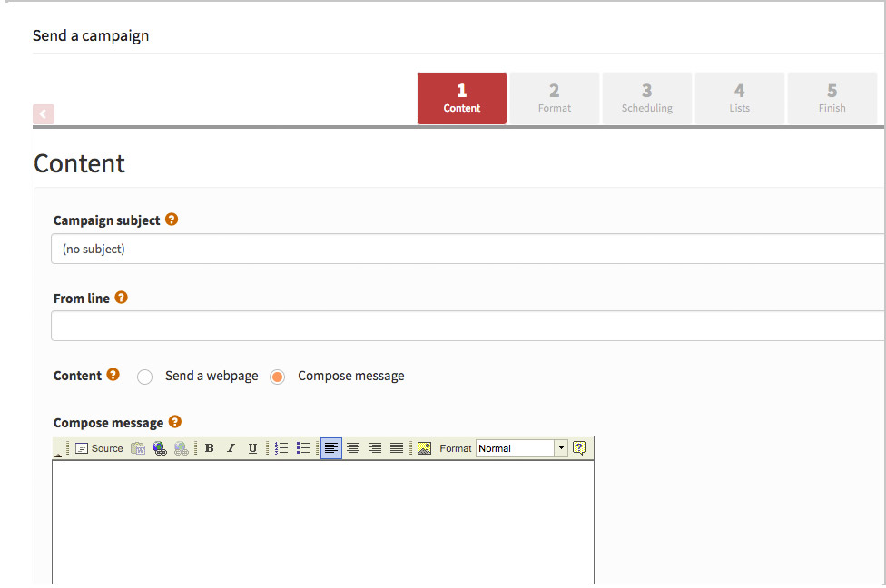
Task: Go to step 1 Content tab
Action: pos(462,98)
